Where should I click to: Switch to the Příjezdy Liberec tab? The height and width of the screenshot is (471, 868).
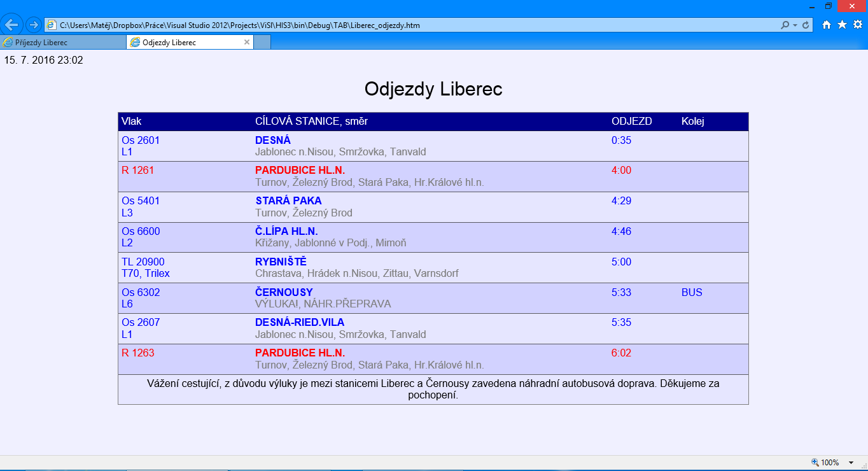62,43
